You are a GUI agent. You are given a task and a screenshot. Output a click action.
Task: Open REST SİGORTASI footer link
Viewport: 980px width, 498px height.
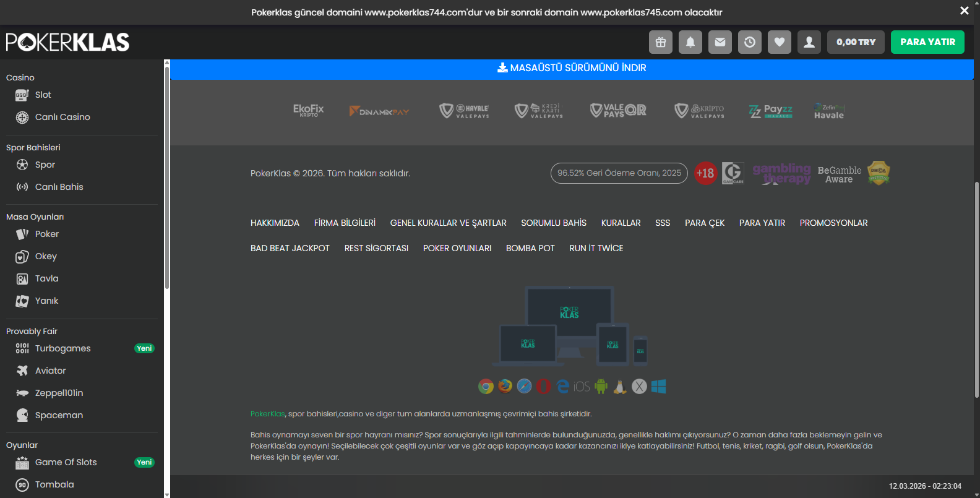coord(376,248)
